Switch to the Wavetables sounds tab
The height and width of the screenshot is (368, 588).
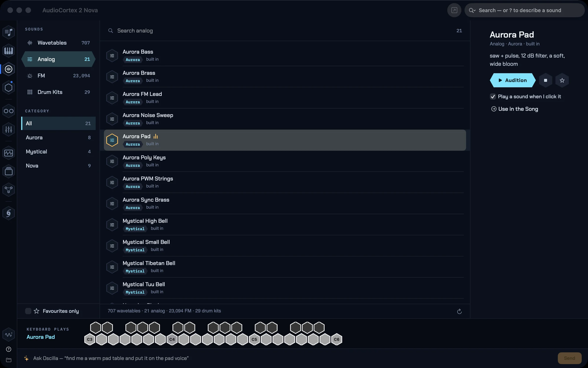coord(58,43)
